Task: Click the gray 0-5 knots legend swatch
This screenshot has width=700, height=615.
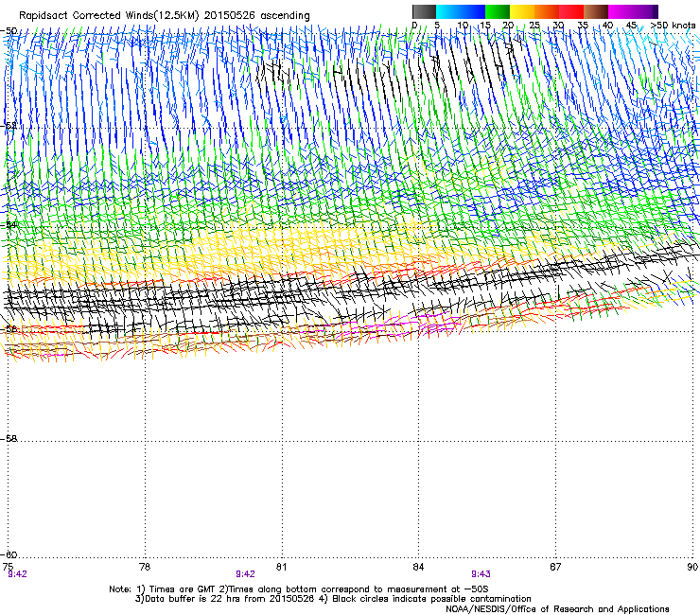Action: tap(424, 11)
